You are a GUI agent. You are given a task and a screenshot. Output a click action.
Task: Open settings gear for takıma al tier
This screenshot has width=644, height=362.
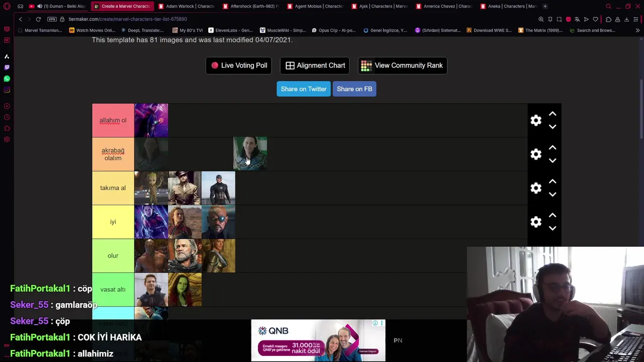point(536,188)
